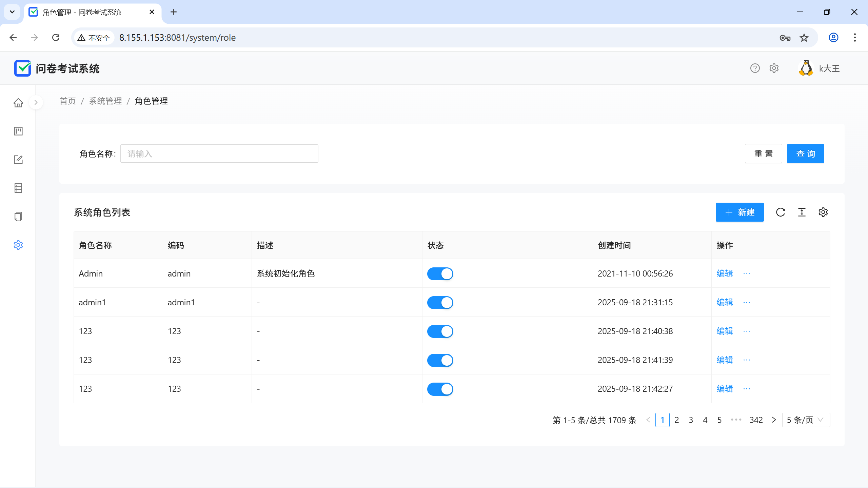Toggle the status switch in the last row
This screenshot has width=868, height=488.
point(440,389)
